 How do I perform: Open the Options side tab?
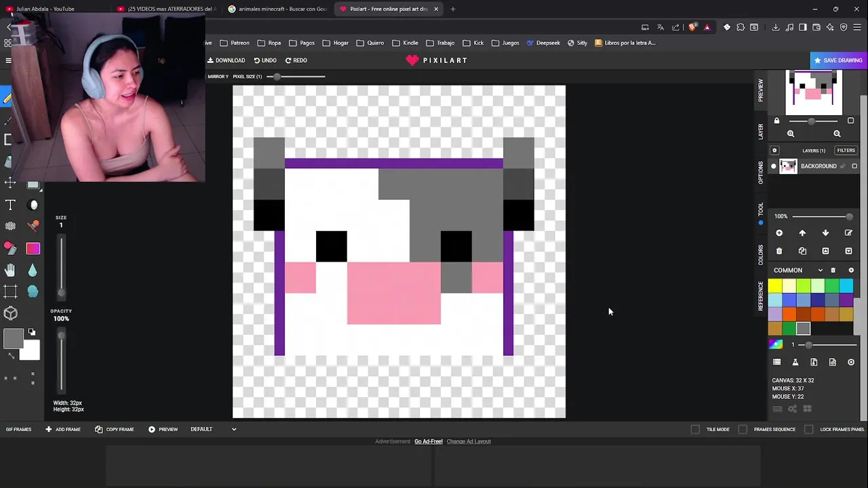click(x=761, y=173)
